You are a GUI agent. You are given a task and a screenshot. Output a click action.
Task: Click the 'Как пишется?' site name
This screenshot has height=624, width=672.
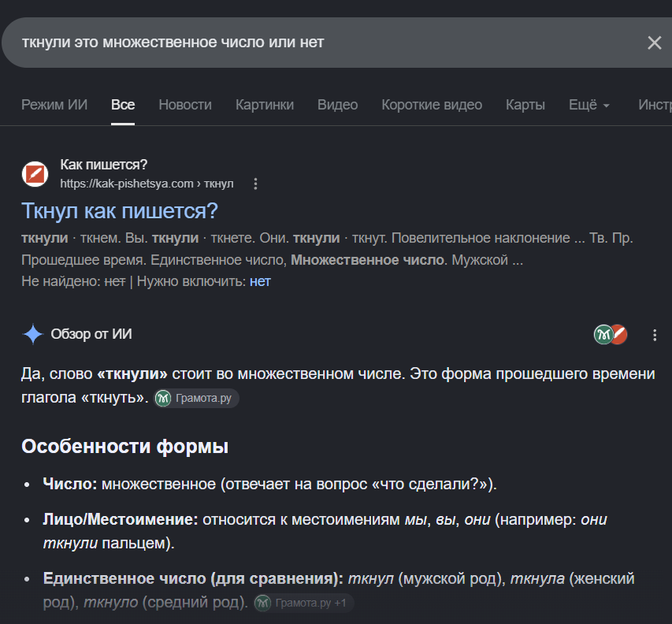click(104, 165)
